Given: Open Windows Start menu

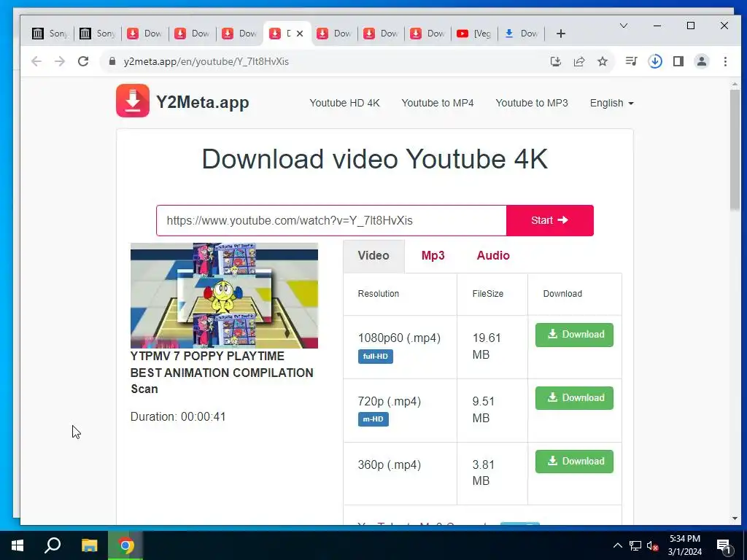Looking at the screenshot, I should (x=18, y=545).
